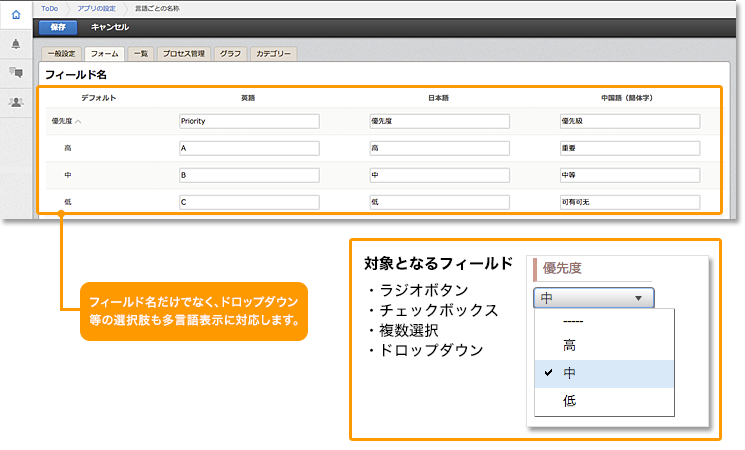745x450 pixels.
Task: Open the messages speech-bubble icon
Action: pos(15,73)
